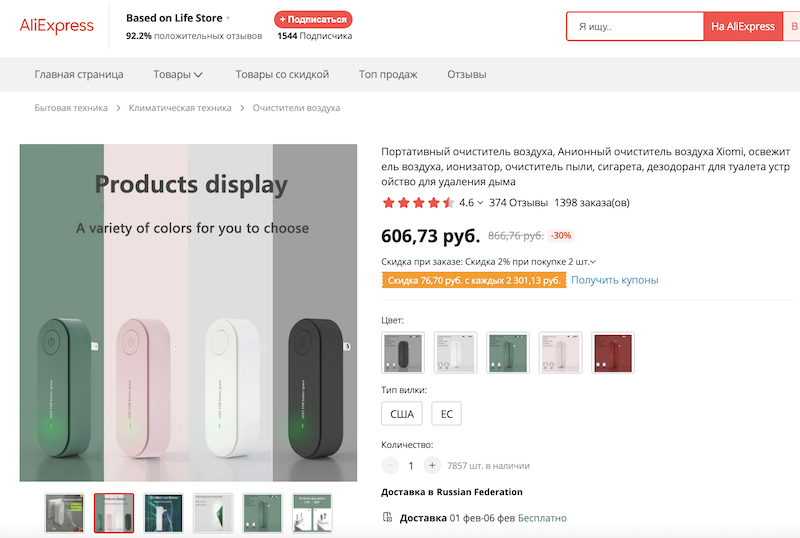Click the AliExpress logo
The image size is (800, 538).
coord(56,26)
